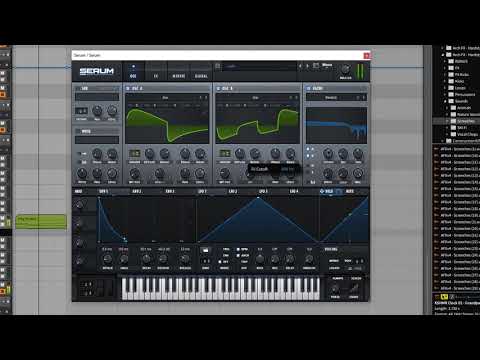
Task: Click the envelope Attack knob
Action: tap(107, 259)
